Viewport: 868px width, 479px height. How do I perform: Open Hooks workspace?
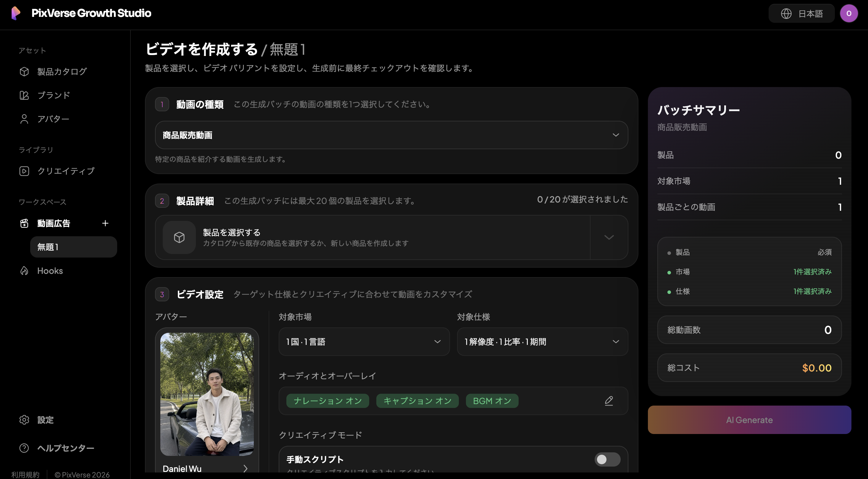click(50, 271)
